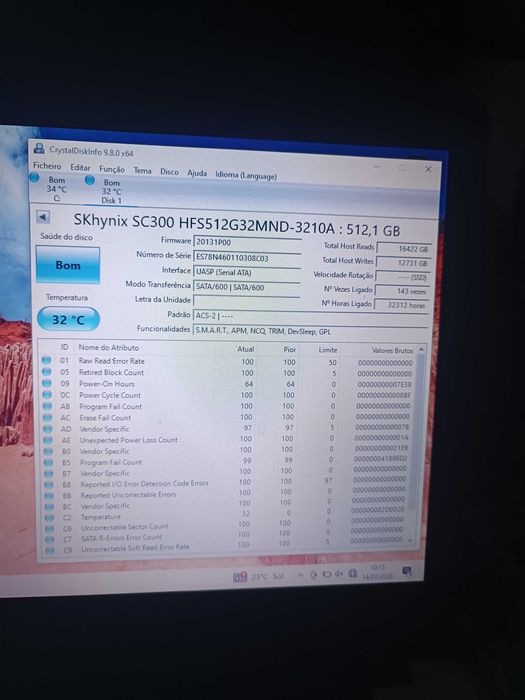Viewport: 525px width, 700px height.
Task: Click the taskbar volume icon
Action: 339,574
